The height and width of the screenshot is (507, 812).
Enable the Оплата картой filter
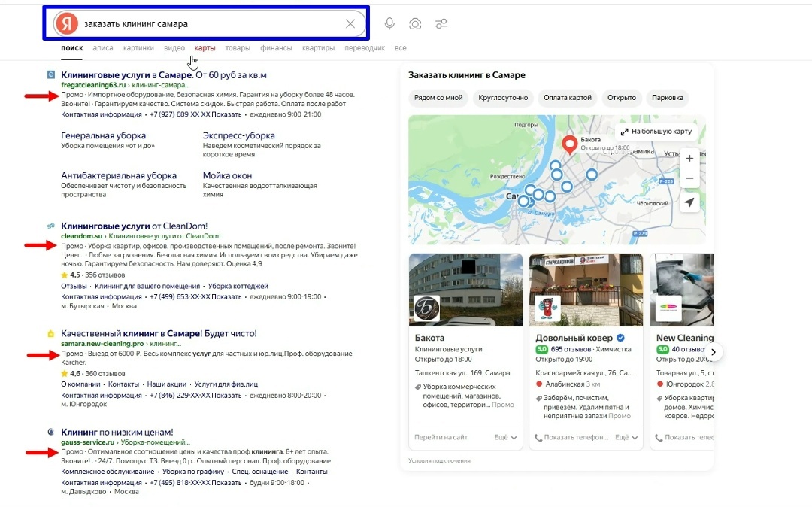[567, 97]
